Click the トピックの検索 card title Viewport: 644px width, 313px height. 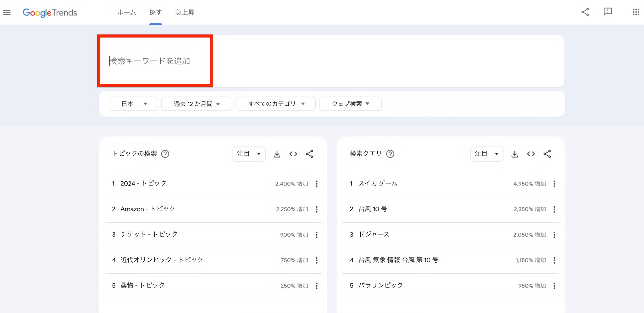coord(135,154)
